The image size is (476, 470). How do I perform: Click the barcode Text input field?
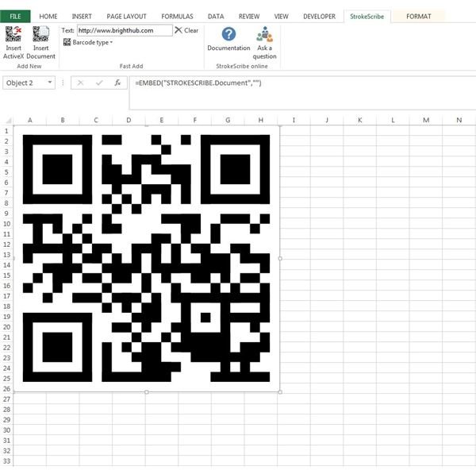tap(125, 30)
